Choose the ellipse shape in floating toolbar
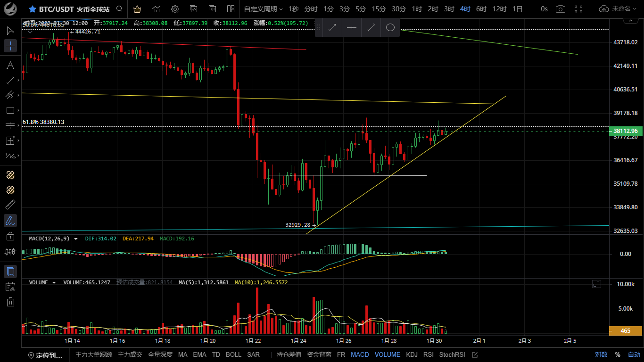Screen dimensions: 644x362 390,28
